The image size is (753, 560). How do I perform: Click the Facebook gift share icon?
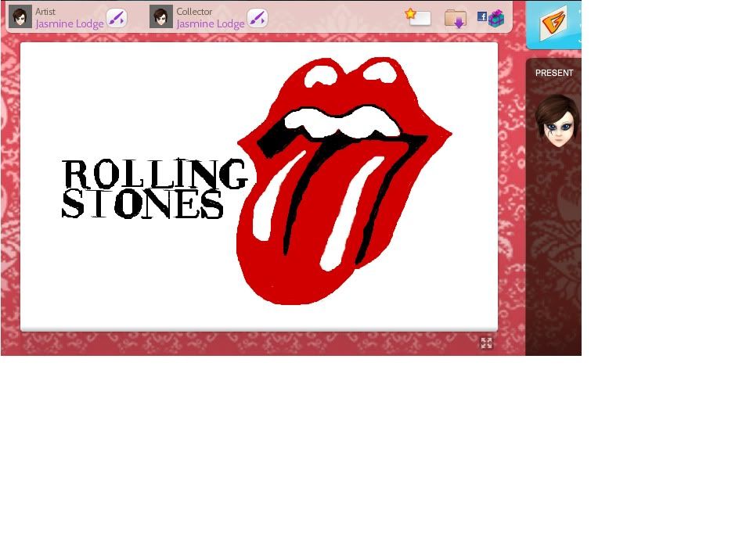tap(491, 18)
